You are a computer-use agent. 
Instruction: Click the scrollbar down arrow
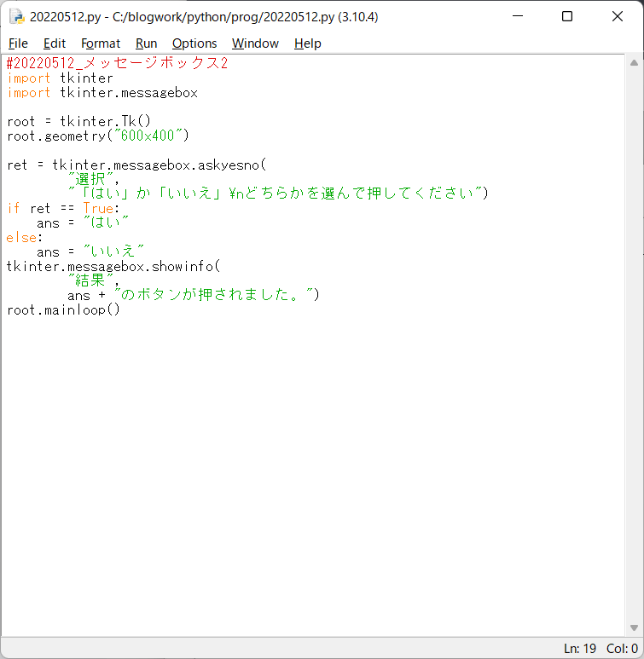pos(634,627)
